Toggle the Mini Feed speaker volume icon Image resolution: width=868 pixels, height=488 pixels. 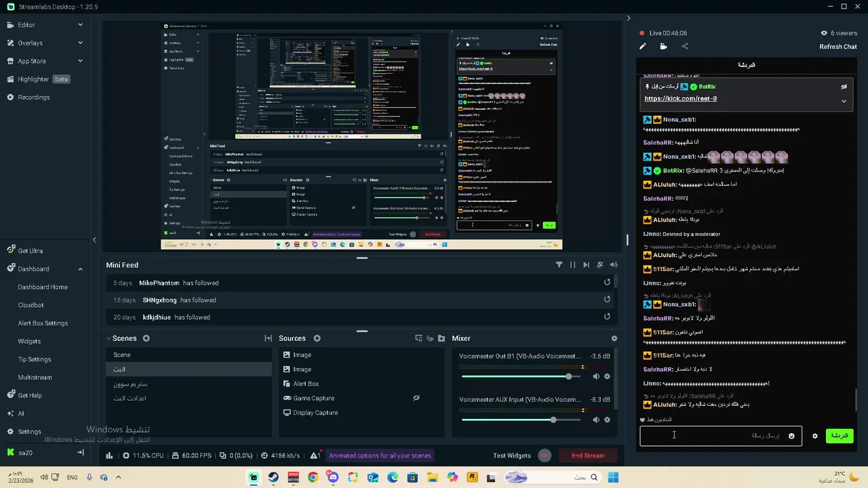tap(614, 265)
